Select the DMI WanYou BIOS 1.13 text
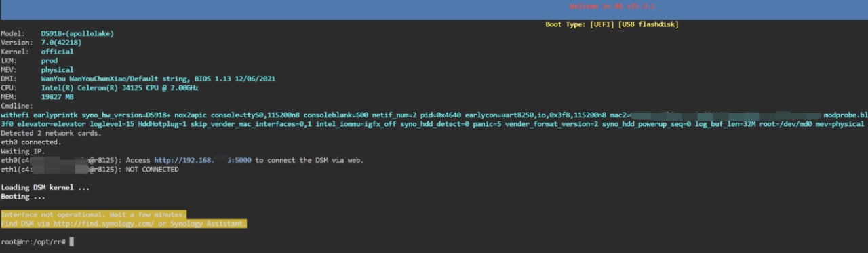 (158, 79)
